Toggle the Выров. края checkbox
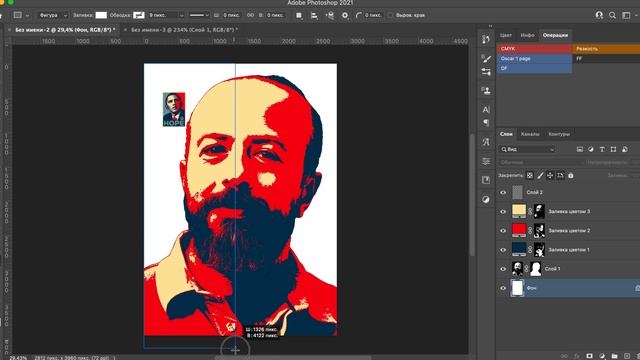This screenshot has width=640, height=360. (390, 16)
